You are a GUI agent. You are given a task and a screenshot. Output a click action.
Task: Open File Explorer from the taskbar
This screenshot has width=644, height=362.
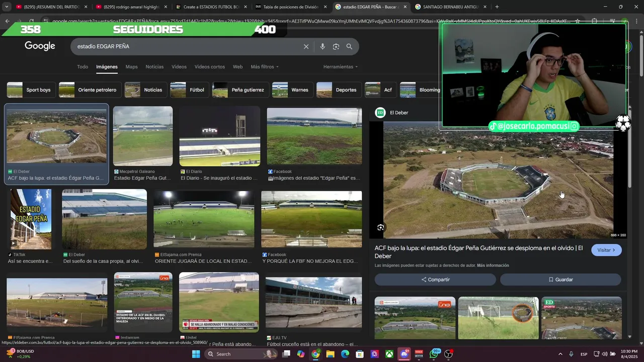(x=330, y=354)
